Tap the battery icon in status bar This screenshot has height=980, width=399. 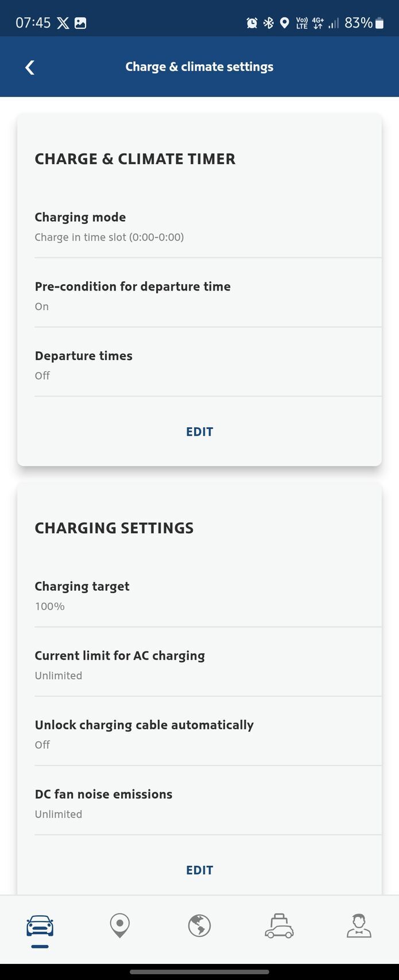[x=379, y=23]
